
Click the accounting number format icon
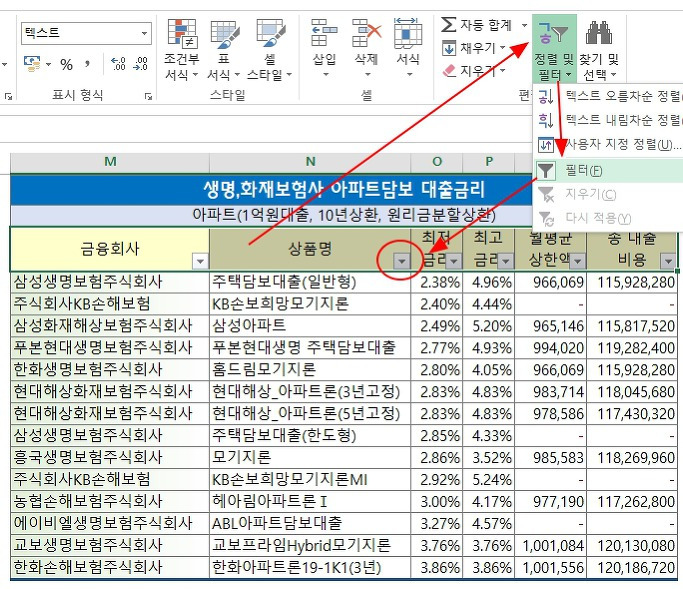click(x=32, y=64)
